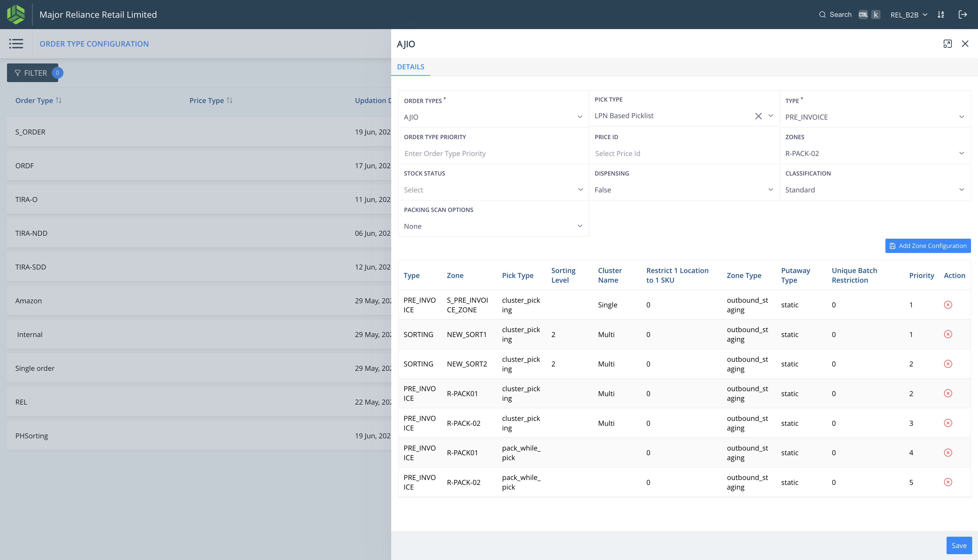
Task: Select the TIRA-O row
Action: (199, 200)
